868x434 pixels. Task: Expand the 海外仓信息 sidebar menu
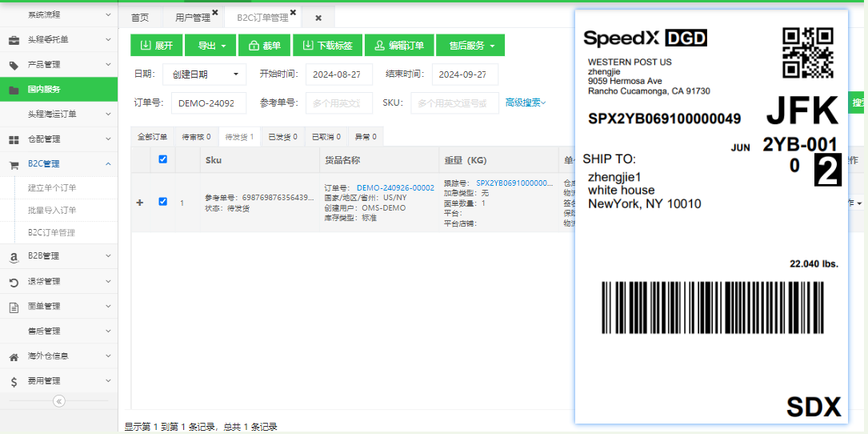pyautogui.click(x=109, y=356)
